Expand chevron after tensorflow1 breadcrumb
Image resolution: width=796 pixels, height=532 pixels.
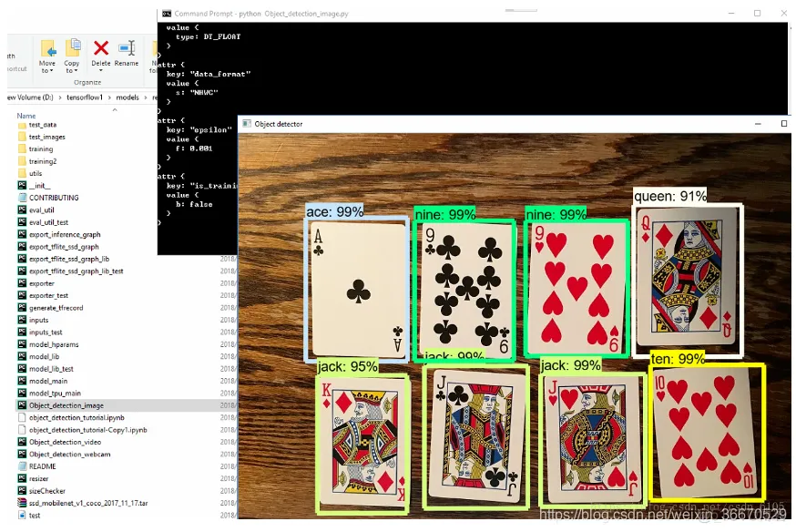109,97
